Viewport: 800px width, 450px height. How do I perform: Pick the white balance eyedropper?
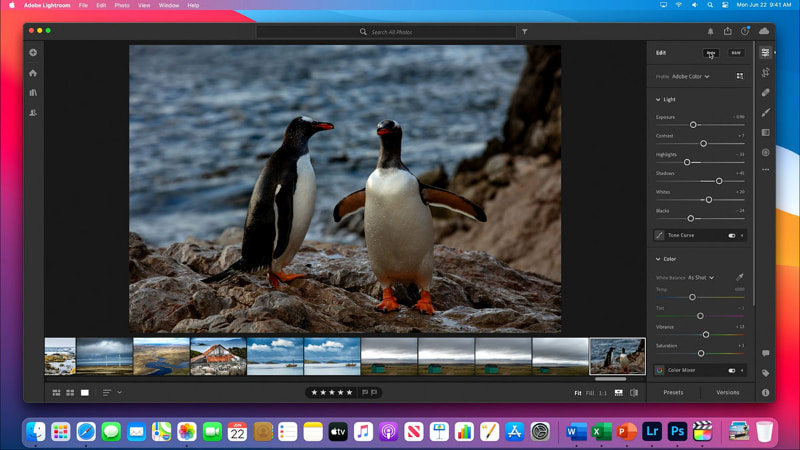[x=740, y=277]
